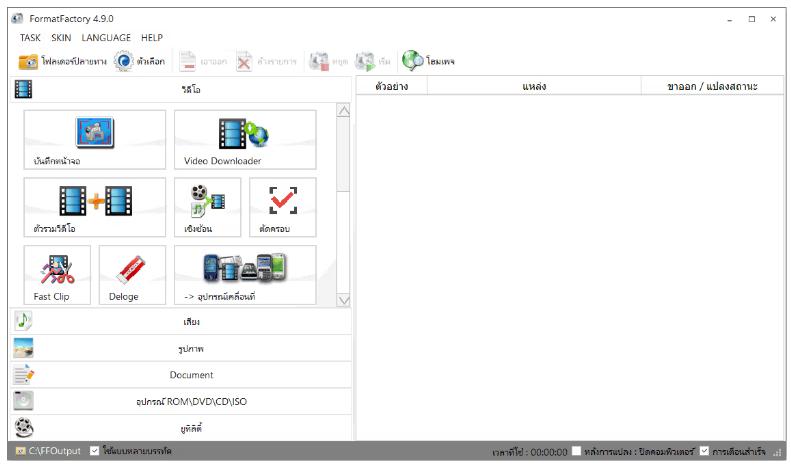Expand the audio (เสียง) category
The width and height of the screenshot is (791, 473).
(181, 321)
